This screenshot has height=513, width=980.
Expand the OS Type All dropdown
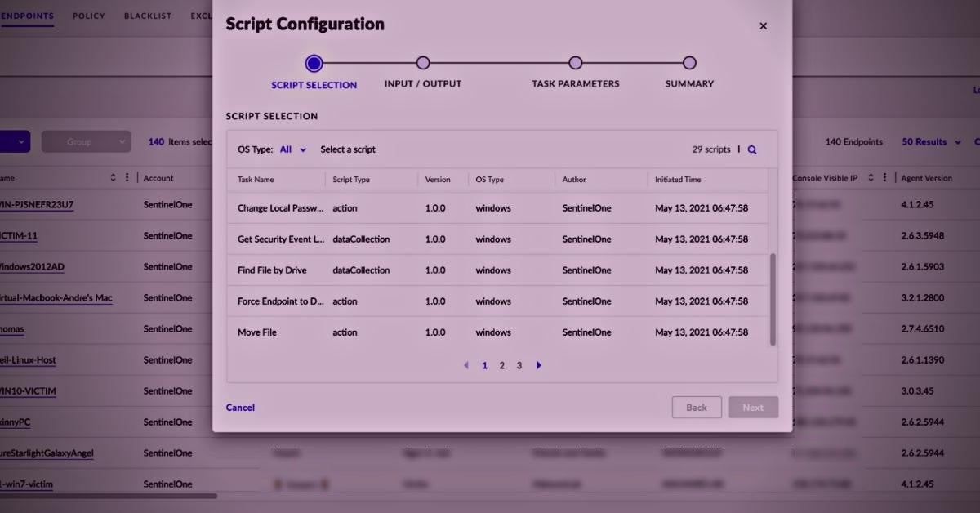coord(292,150)
